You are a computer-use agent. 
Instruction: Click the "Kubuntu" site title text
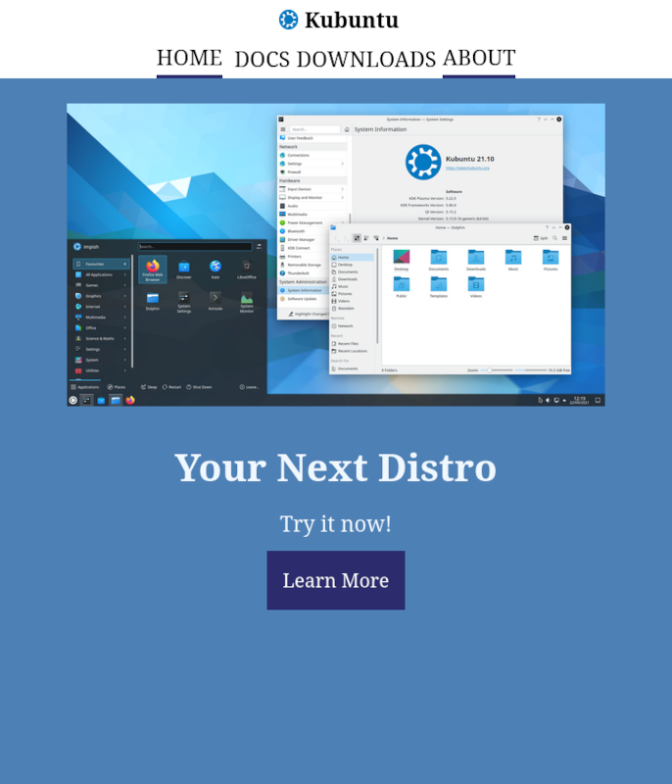pyautogui.click(x=352, y=21)
